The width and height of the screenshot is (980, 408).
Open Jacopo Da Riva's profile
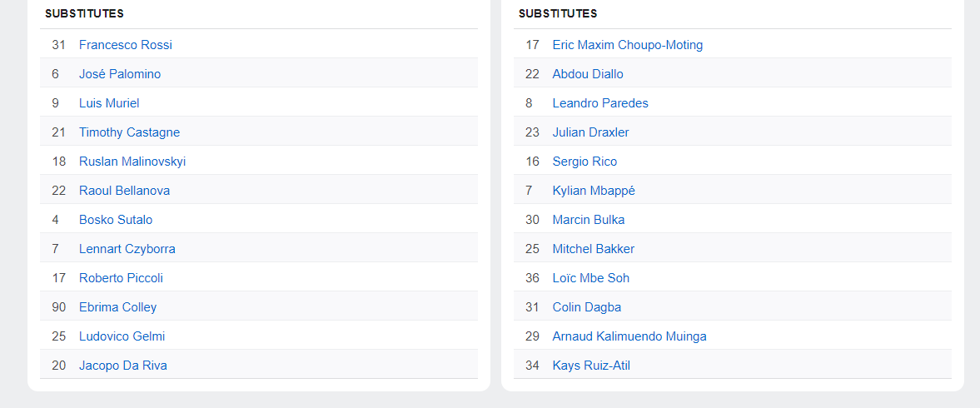(122, 366)
